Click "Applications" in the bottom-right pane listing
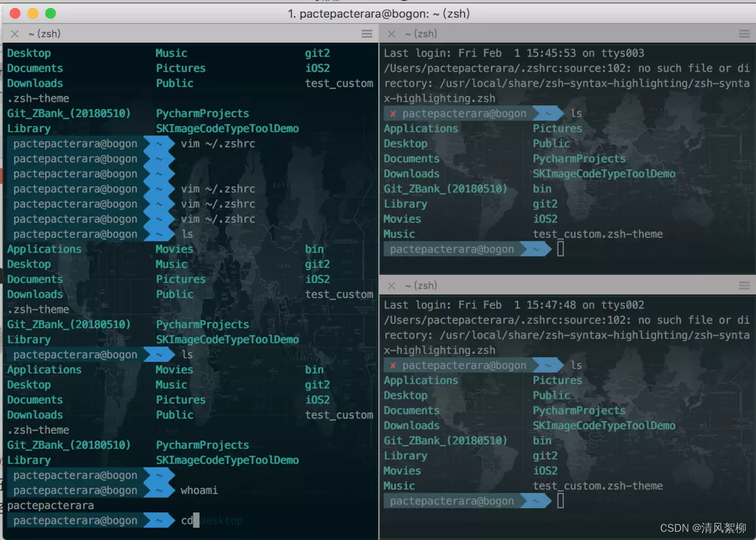Image resolution: width=756 pixels, height=540 pixels. pos(421,381)
